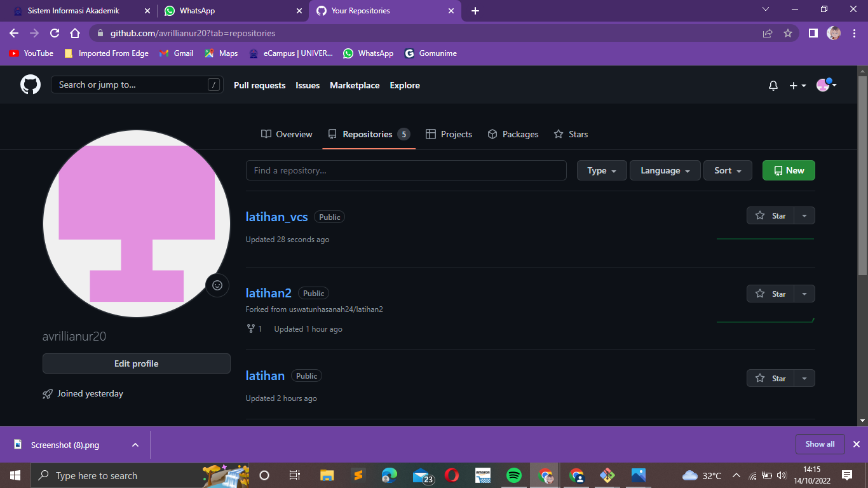868x488 pixels.
Task: Open notifications with the bell icon
Action: 773,85
